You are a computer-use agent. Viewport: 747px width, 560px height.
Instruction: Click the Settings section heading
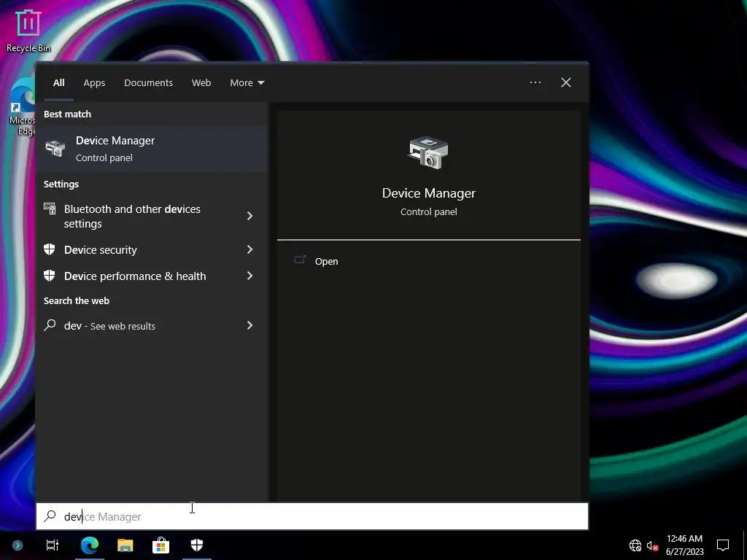pos(61,184)
